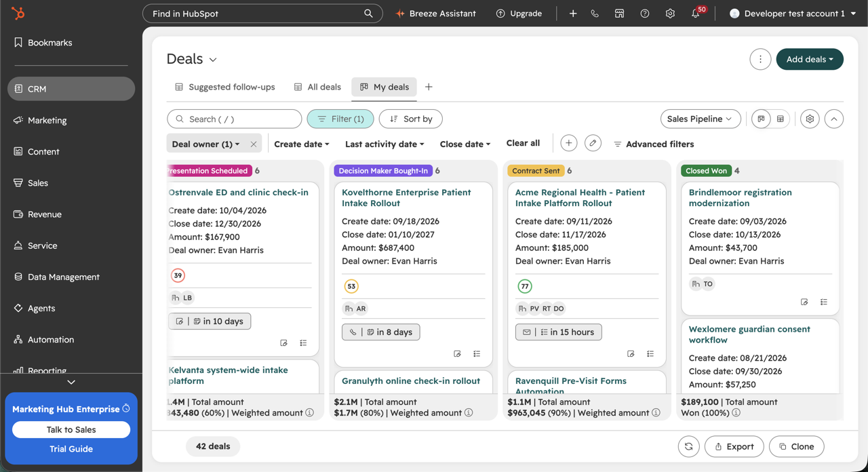Open board settings gear icon
This screenshot has height=472, width=868.
pos(810,119)
